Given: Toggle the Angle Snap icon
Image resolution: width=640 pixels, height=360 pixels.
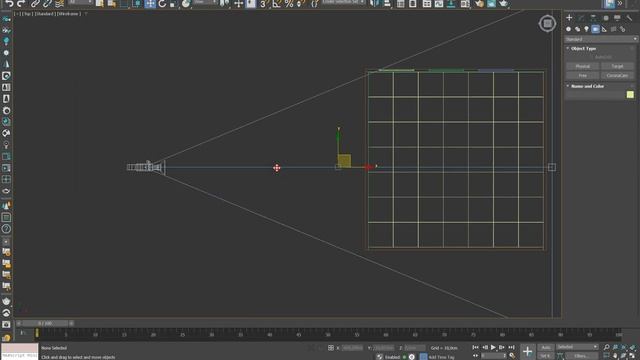Looking at the screenshot, I should tap(276, 4).
